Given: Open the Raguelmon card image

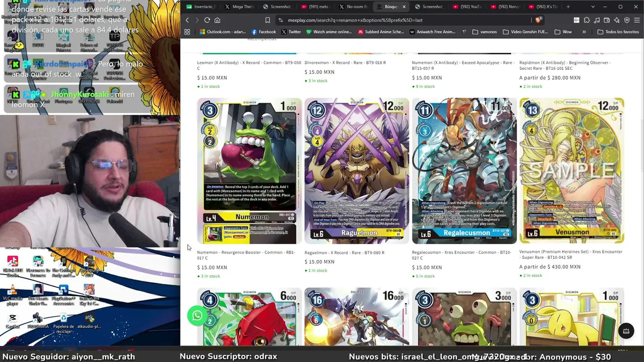Looking at the screenshot, I should [357, 171].
